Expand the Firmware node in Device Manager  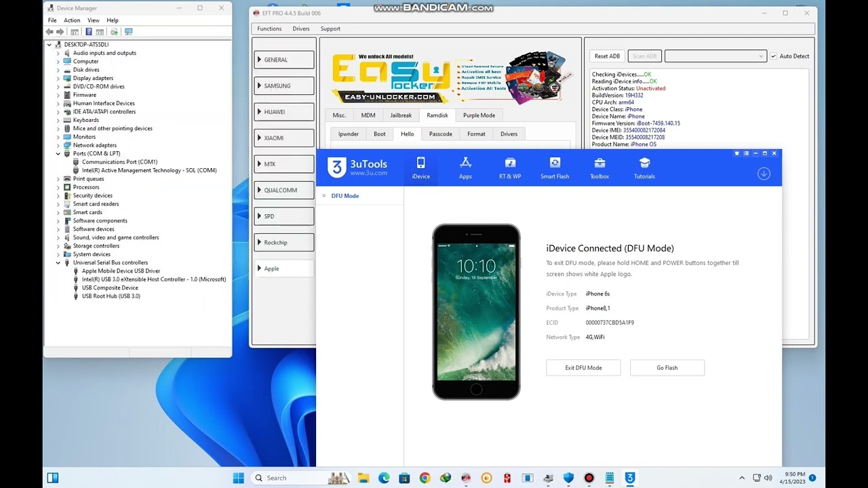point(58,95)
